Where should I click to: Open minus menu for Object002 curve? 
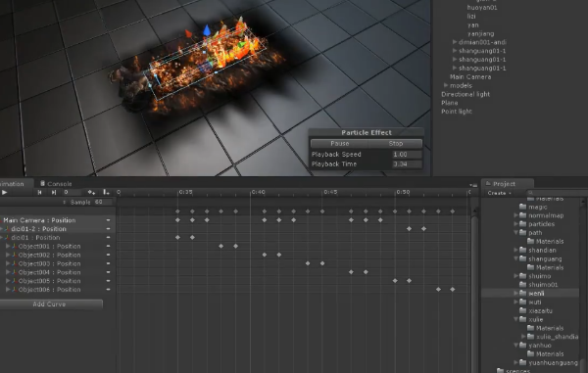[x=108, y=255]
